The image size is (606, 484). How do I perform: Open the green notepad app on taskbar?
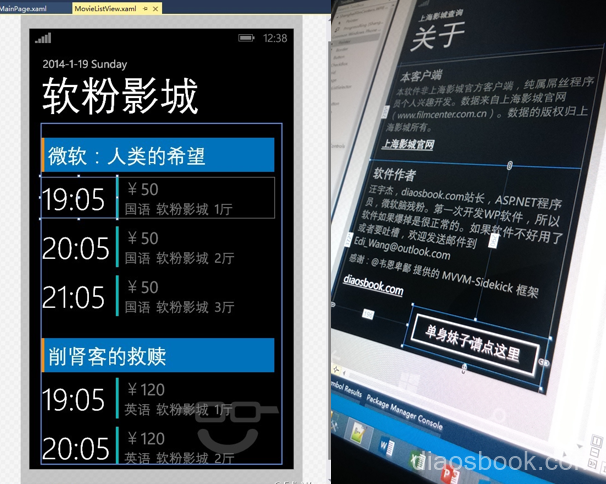click(x=357, y=433)
